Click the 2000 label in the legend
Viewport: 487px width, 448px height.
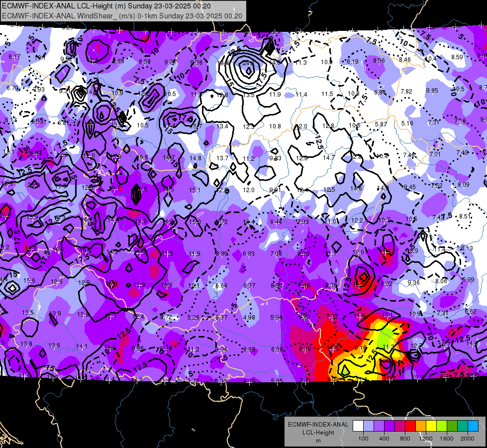468,439
